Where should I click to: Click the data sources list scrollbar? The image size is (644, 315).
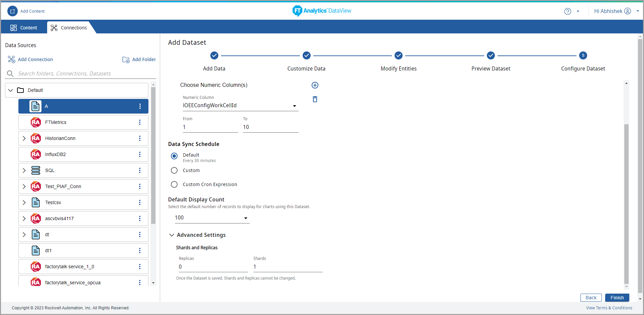(153, 155)
